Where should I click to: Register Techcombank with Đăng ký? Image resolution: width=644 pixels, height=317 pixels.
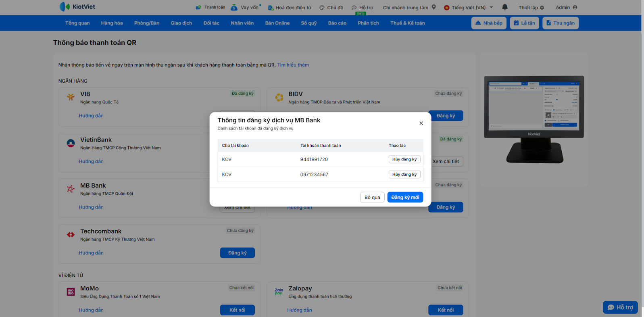(238, 253)
